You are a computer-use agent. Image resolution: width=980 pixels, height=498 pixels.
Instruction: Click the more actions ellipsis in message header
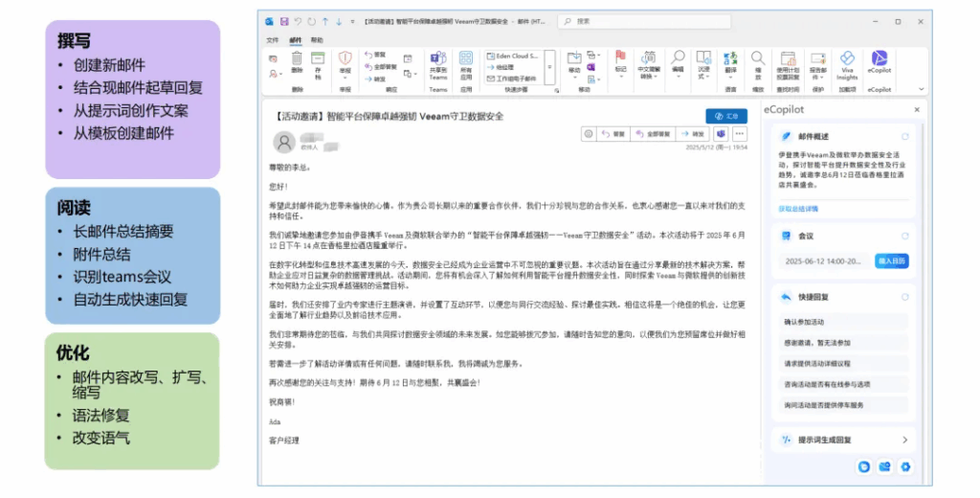tap(739, 134)
